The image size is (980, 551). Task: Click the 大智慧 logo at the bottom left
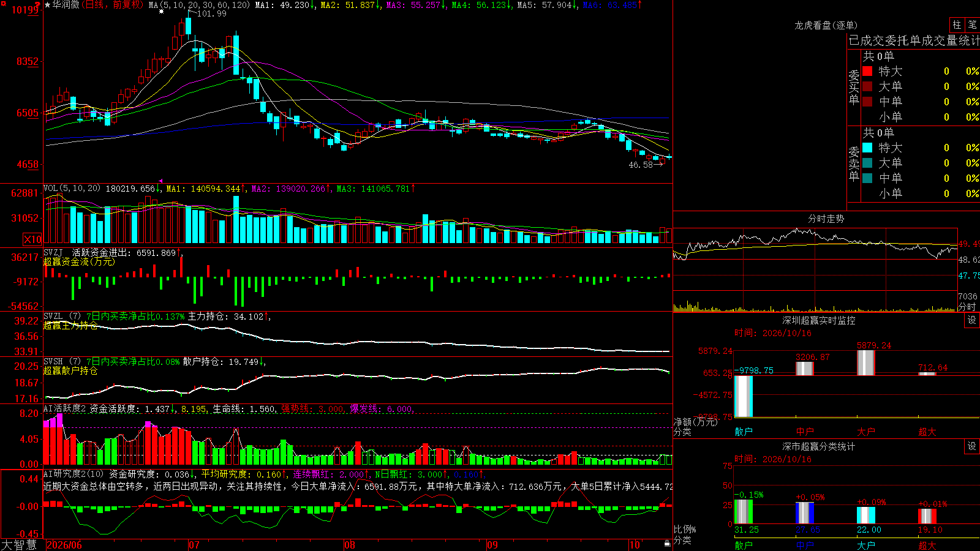pyautogui.click(x=19, y=545)
